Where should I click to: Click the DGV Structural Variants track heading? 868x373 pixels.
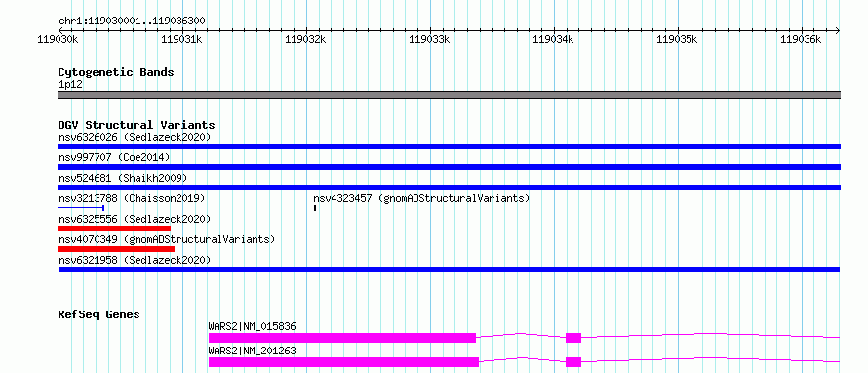(x=137, y=125)
